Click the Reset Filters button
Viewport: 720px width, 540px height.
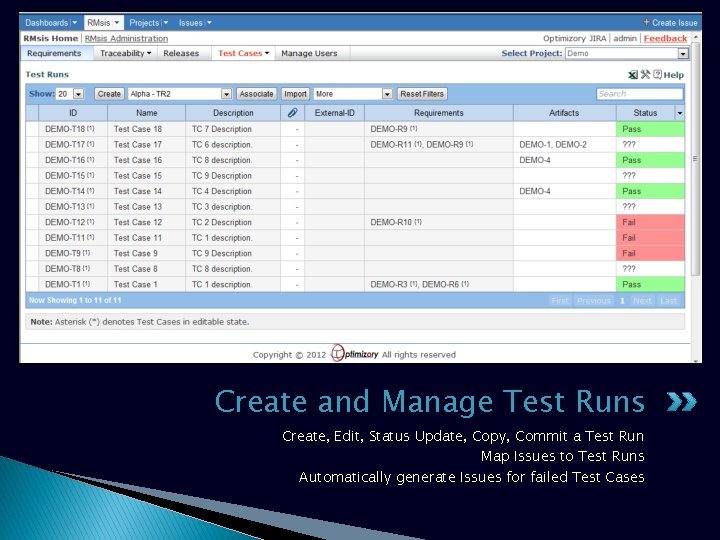[422, 94]
